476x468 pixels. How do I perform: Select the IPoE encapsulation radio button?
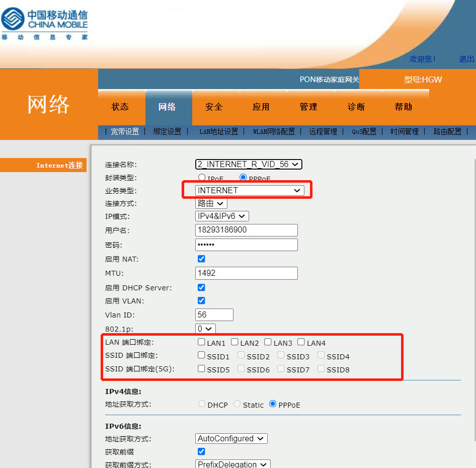pyautogui.click(x=202, y=177)
